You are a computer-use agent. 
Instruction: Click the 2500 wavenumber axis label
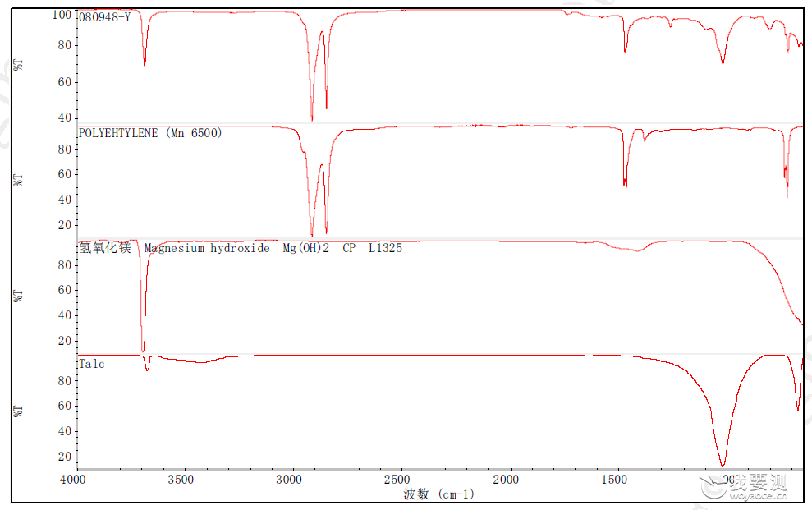pyautogui.click(x=397, y=480)
